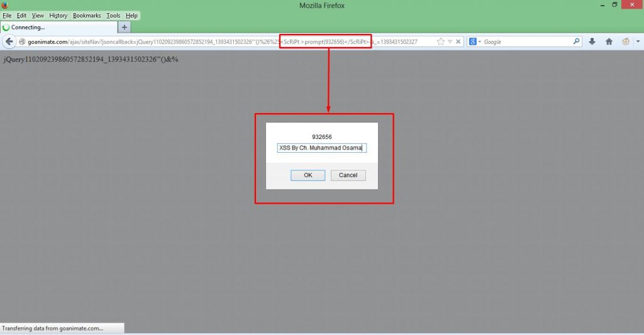This screenshot has width=644, height=335.
Task: Click the jQuery callback page text
Action: (91, 60)
